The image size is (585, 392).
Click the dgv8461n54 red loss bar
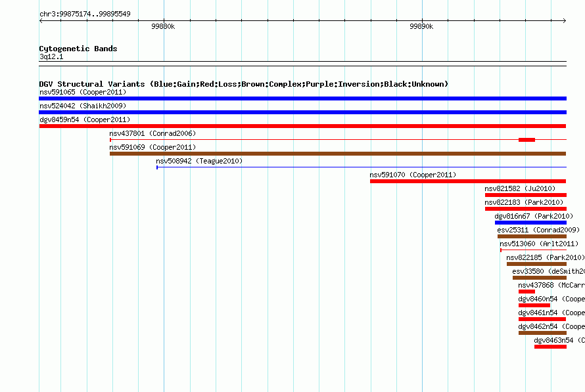pos(542,319)
